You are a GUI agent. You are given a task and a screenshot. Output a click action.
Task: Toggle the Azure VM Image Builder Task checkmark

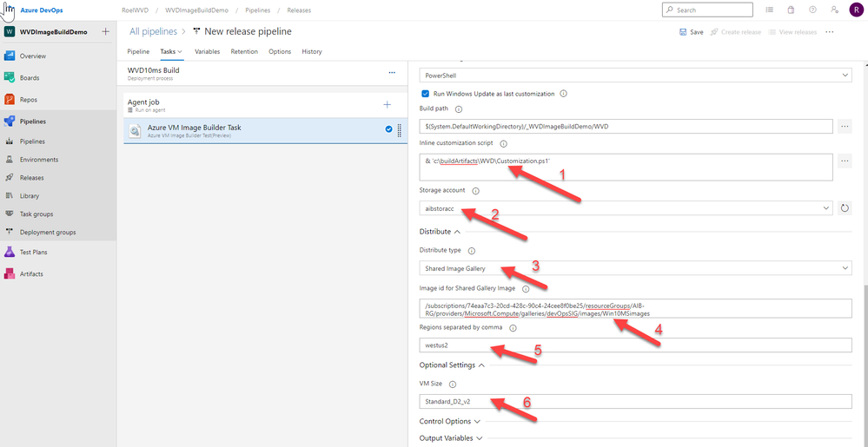pyautogui.click(x=388, y=129)
